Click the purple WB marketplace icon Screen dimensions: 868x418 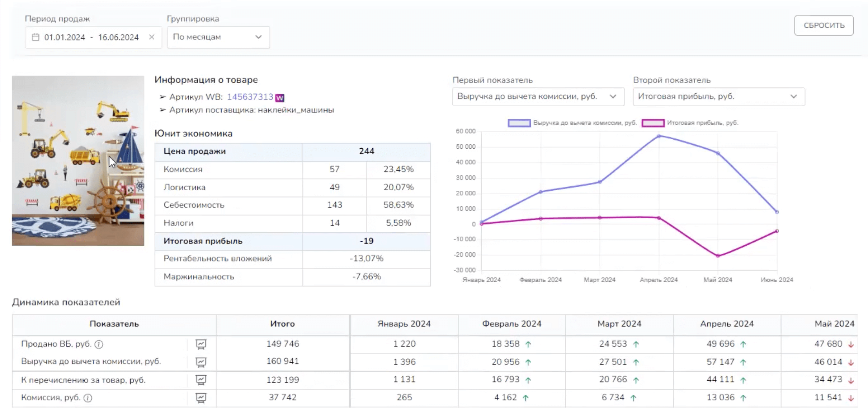pyautogui.click(x=280, y=98)
